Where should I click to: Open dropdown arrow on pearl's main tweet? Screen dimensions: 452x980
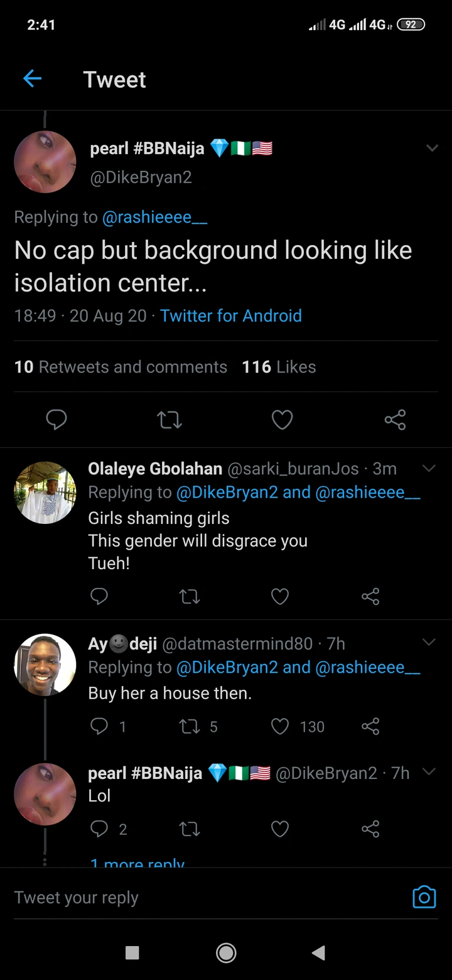click(432, 148)
